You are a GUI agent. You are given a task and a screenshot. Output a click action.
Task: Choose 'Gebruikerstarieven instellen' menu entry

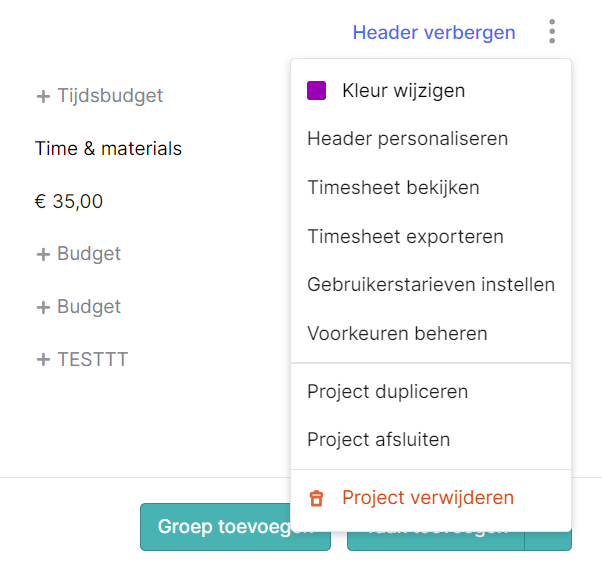(431, 285)
